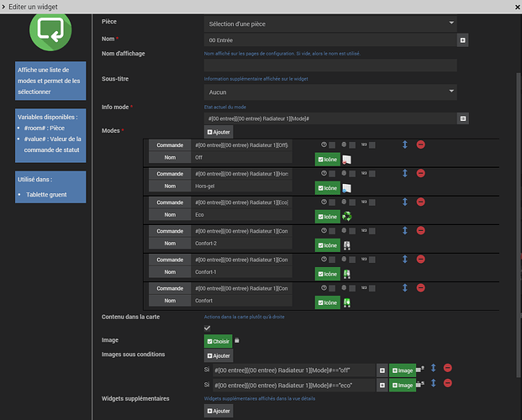Click the Icône button for Confort mode
The image size is (522, 420).
click(327, 302)
